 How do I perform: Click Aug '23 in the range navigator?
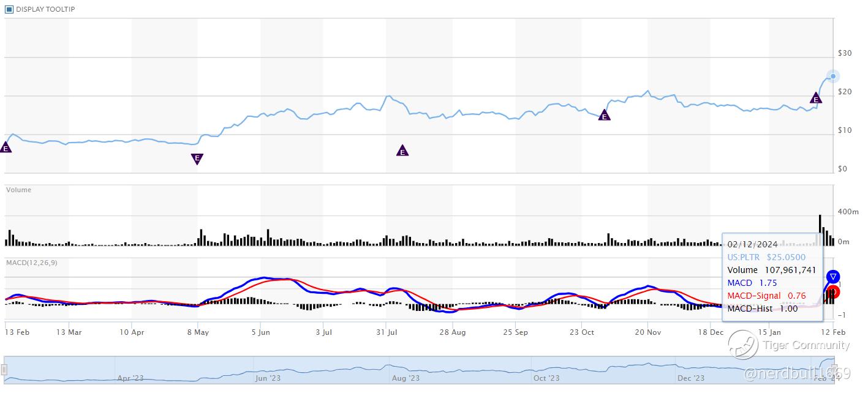point(406,378)
